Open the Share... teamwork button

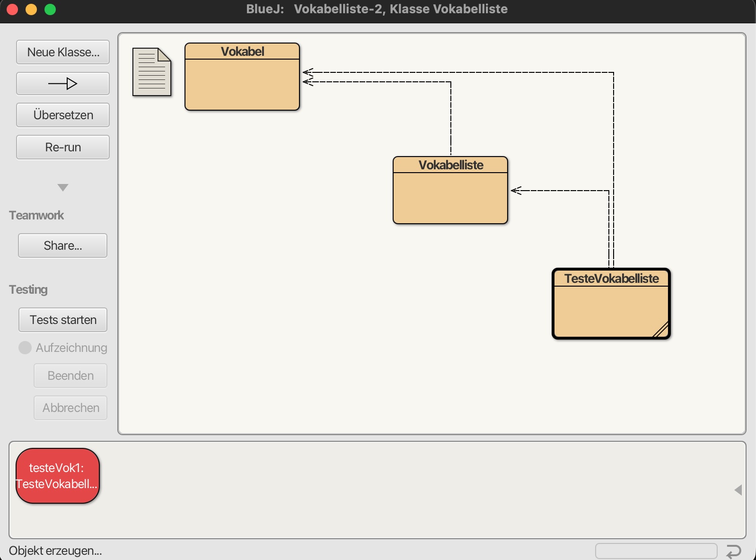pos(63,245)
